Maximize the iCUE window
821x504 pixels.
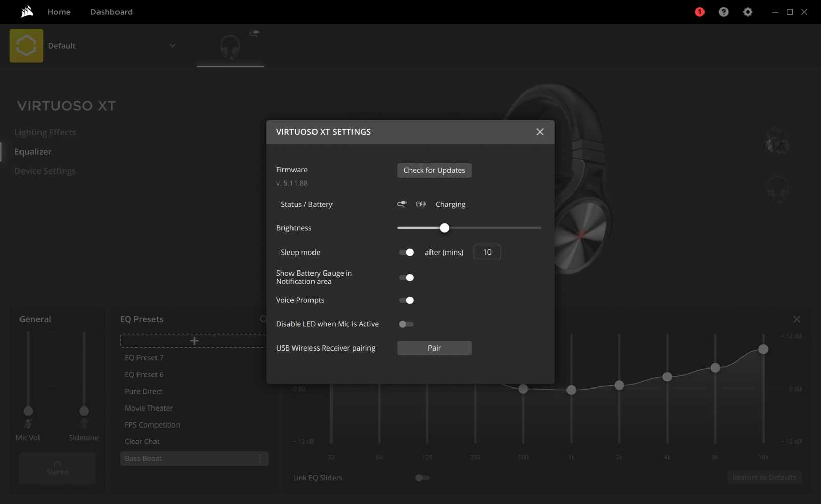click(x=790, y=12)
